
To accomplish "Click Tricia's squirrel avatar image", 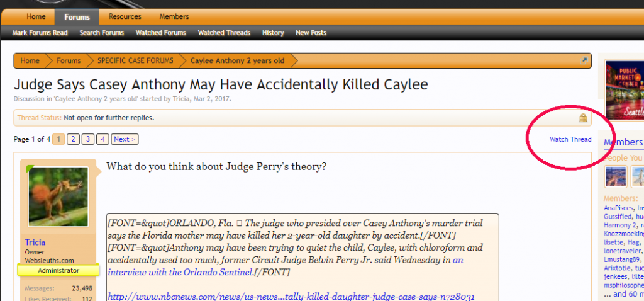I will (x=58, y=196).
